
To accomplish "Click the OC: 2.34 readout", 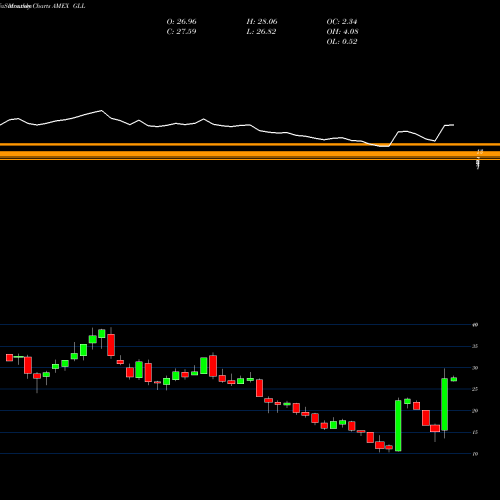I will (x=342, y=22).
